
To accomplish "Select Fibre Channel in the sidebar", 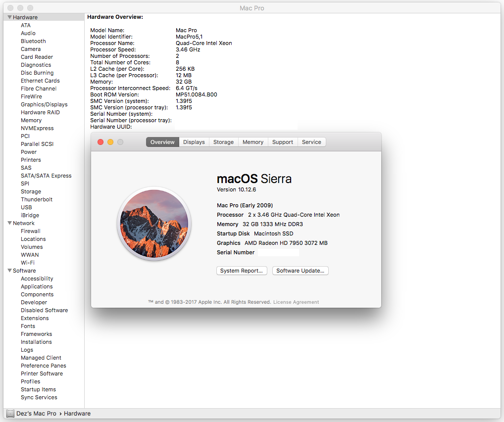I will coord(39,89).
